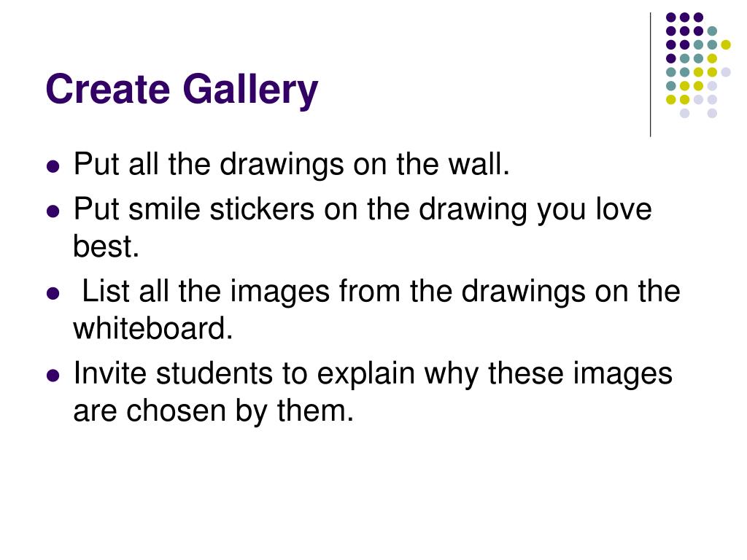Screen dimensions: 747x560
Task: Click the bottom-right lavender decorative dot
Action: point(712,113)
